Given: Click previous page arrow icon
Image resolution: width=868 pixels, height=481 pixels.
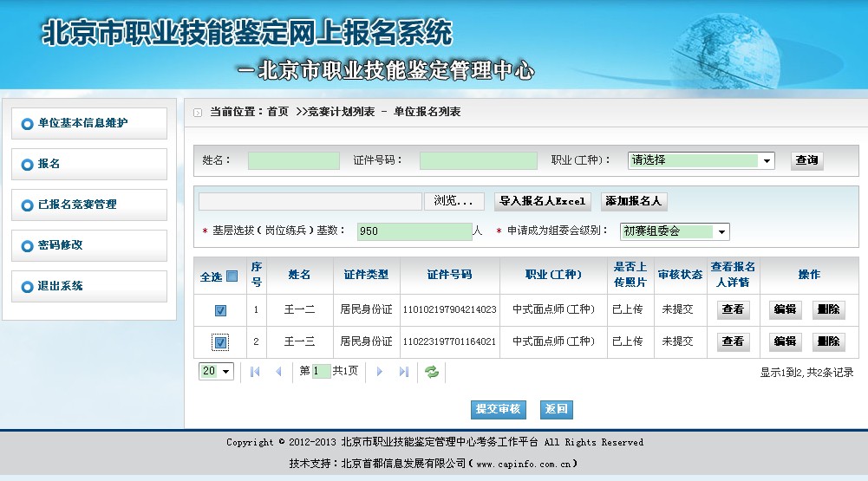Looking at the screenshot, I should point(278,372).
